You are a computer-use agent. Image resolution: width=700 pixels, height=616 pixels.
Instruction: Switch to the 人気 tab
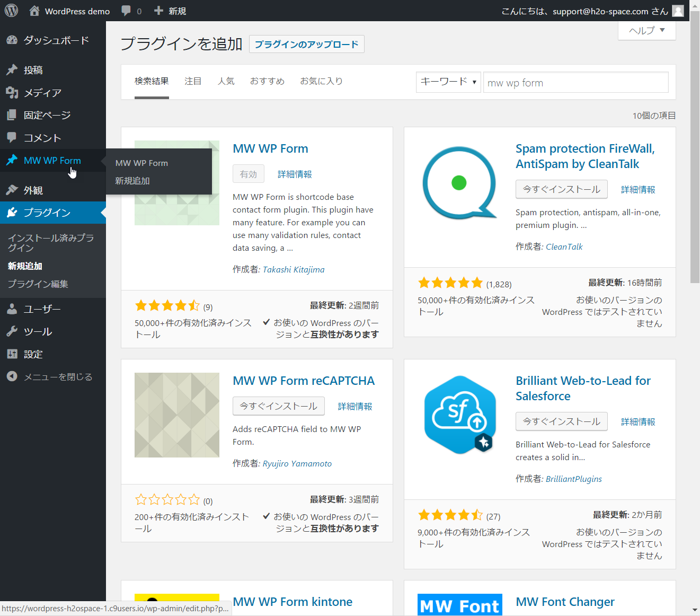[x=226, y=81]
